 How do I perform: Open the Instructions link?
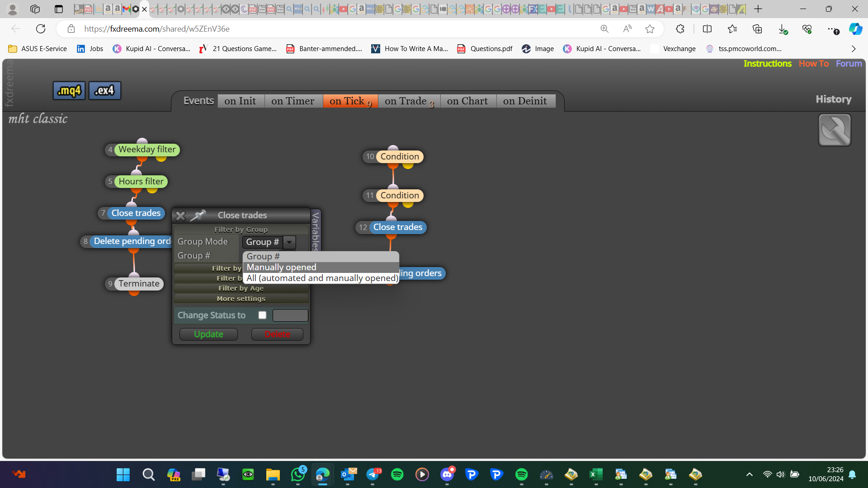(x=767, y=64)
